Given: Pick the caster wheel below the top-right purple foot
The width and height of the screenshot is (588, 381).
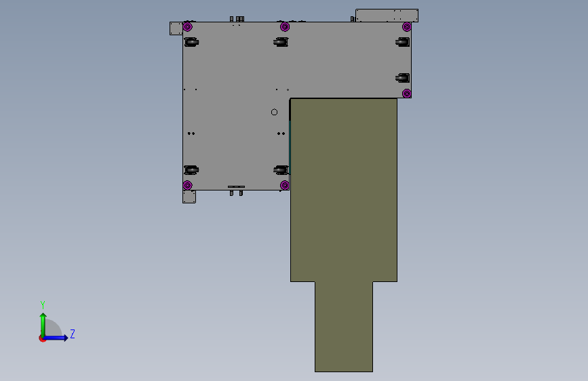Looking at the screenshot, I should 402,42.
